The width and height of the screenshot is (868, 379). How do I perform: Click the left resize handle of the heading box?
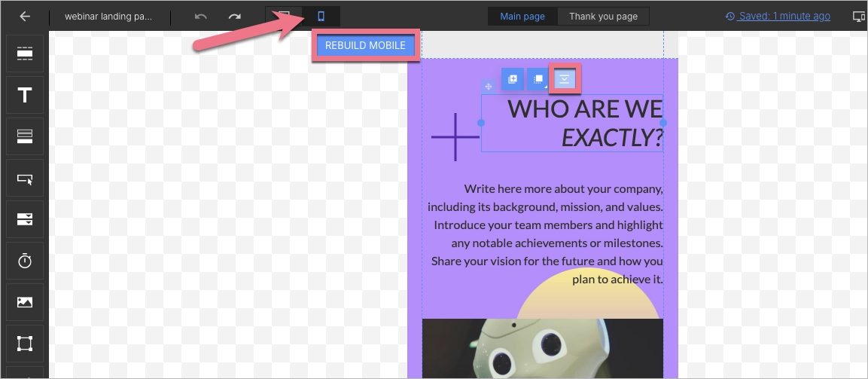481,123
